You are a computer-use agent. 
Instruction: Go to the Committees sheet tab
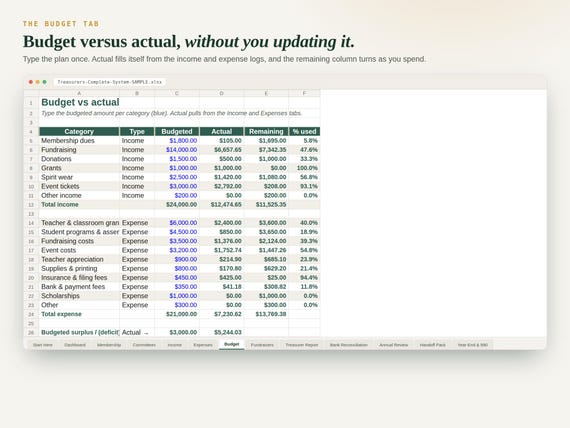(x=144, y=345)
